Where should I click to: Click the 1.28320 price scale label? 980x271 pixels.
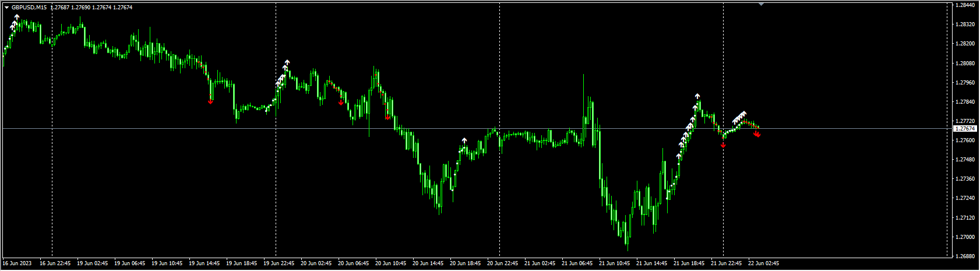pyautogui.click(x=966, y=24)
